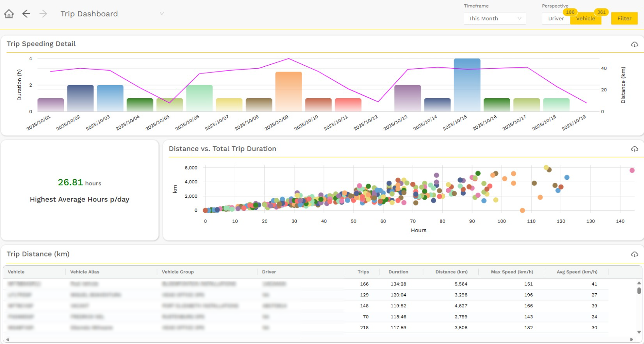Open the Timeframe This Month dropdown

(495, 18)
